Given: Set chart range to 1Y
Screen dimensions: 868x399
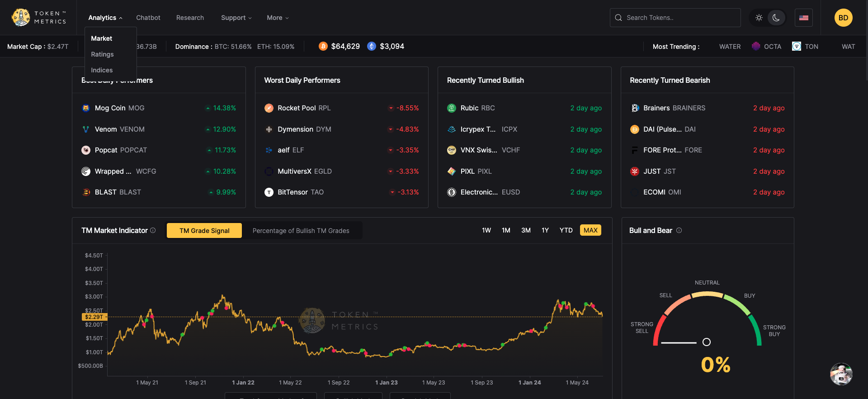Looking at the screenshot, I should pyautogui.click(x=545, y=230).
